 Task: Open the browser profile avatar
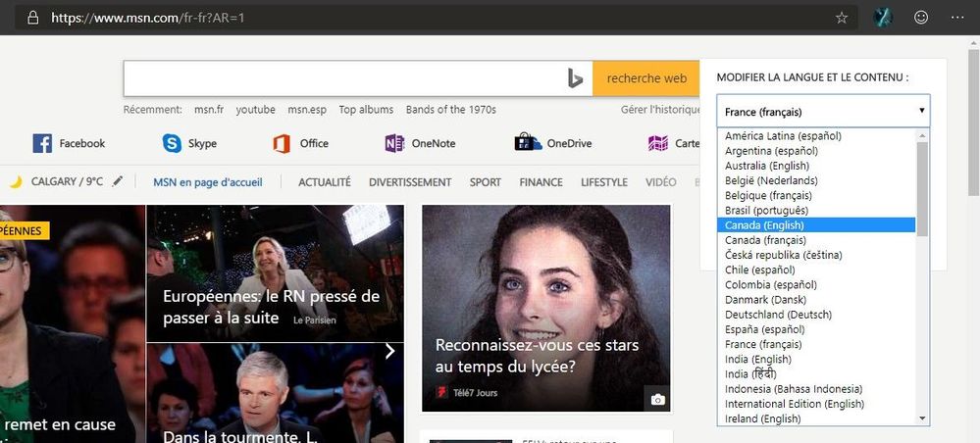click(883, 18)
